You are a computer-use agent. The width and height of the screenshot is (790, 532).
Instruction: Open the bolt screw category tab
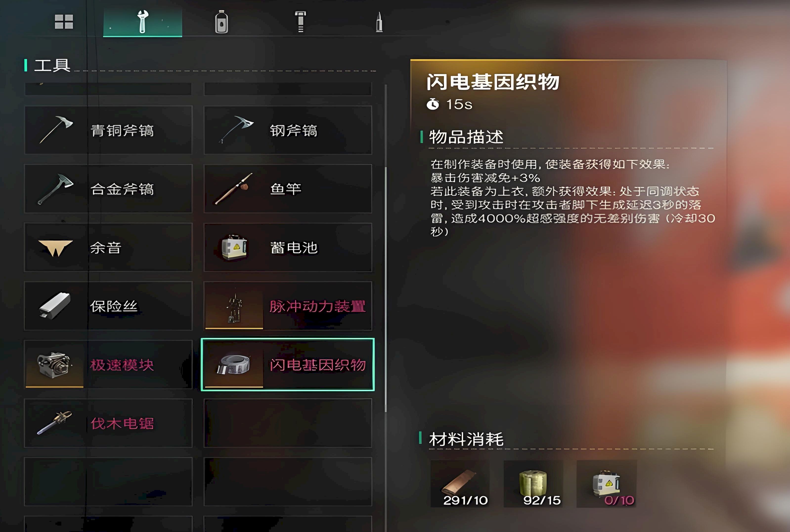[300, 21]
